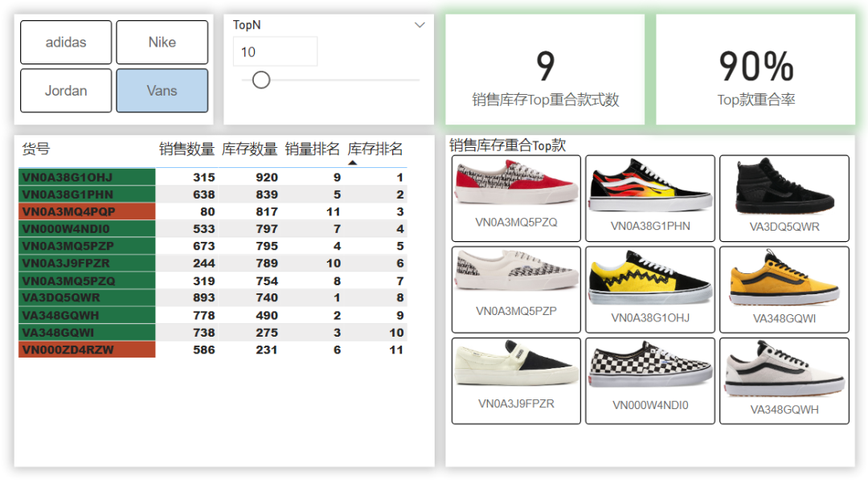Click sales quantity value 893
The height and width of the screenshot is (483, 868).
point(203,297)
